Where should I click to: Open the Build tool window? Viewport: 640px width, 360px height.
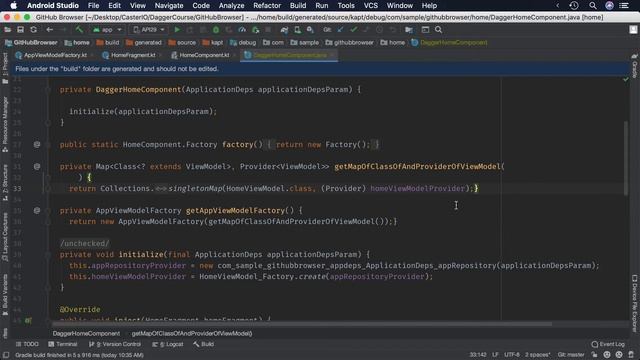(204, 344)
